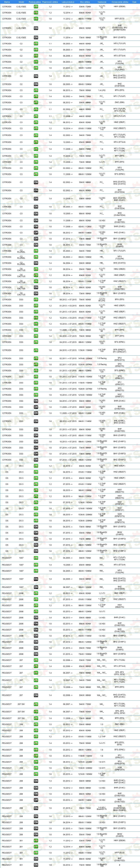Click the 'NFS (TU5JP4S)' engine code cell
Image resolution: width=140 pixels, height=868 pixels.
tap(119, 68)
